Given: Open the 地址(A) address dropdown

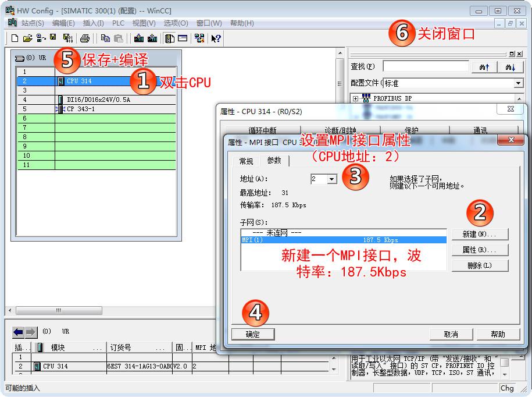Looking at the screenshot, I should tap(332, 179).
